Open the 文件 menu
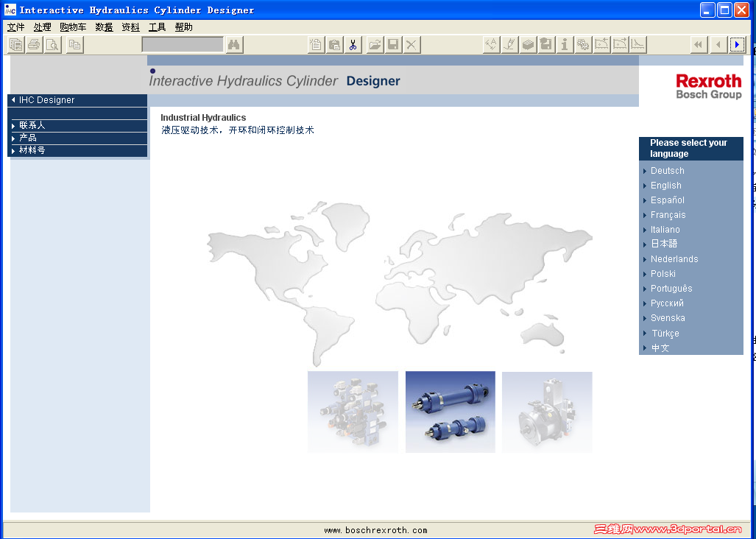This screenshot has width=756, height=539. pos(16,27)
